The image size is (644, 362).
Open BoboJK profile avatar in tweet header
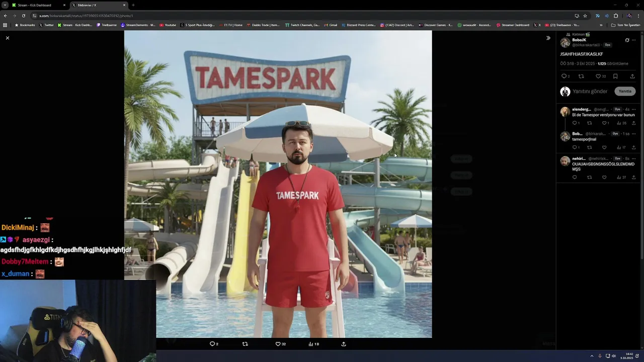[x=565, y=42]
